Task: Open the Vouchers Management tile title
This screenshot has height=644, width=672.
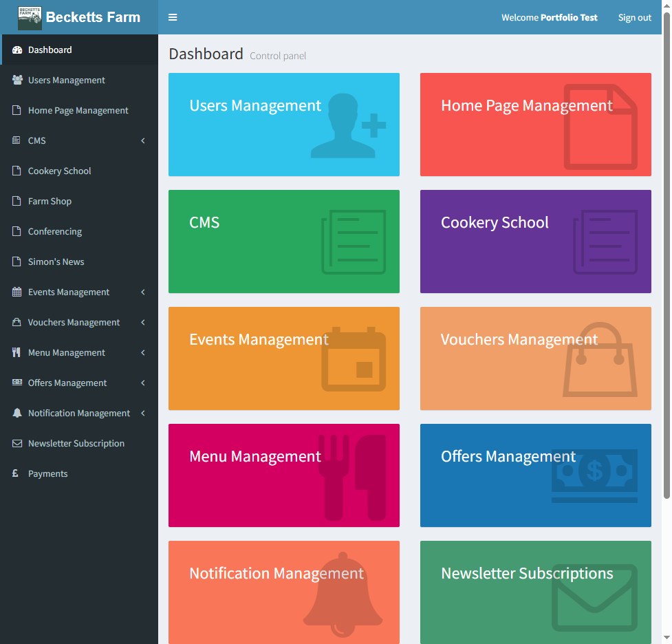Action: coord(519,340)
